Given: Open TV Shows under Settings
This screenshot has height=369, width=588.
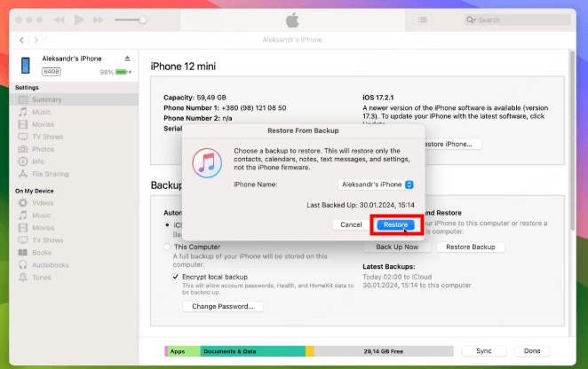Looking at the screenshot, I should [x=74, y=137].
